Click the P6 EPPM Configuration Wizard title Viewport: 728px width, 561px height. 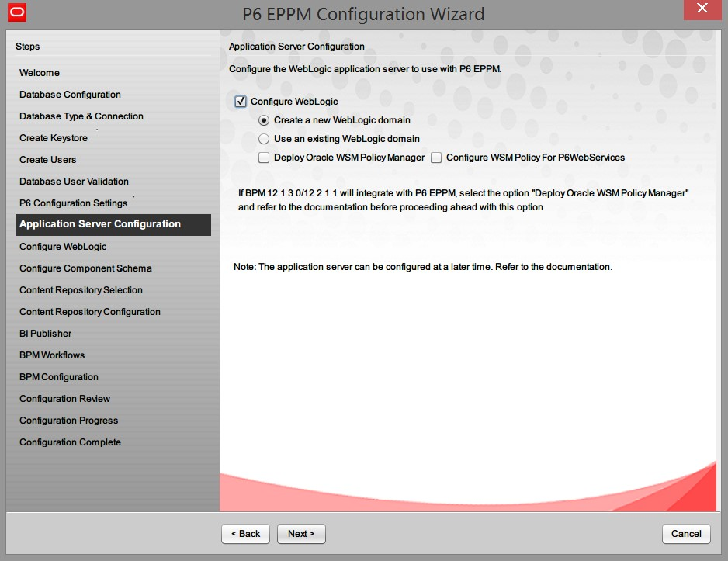363,14
